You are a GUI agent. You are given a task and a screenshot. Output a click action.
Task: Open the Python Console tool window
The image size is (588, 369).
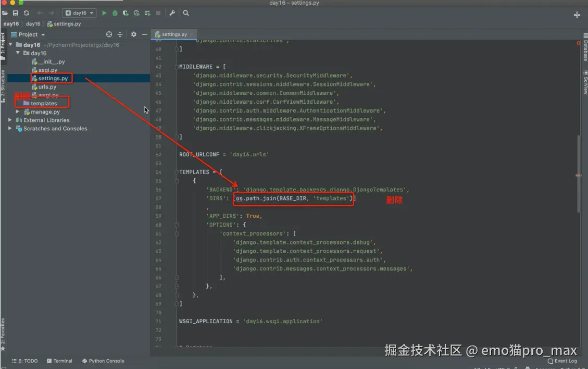[x=103, y=361]
